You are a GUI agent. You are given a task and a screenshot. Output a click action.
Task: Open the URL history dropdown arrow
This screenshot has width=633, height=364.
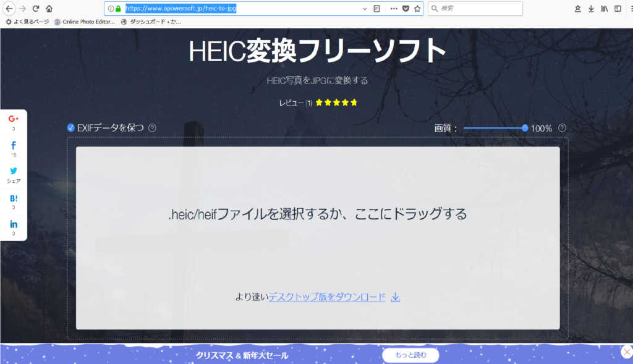click(x=365, y=9)
